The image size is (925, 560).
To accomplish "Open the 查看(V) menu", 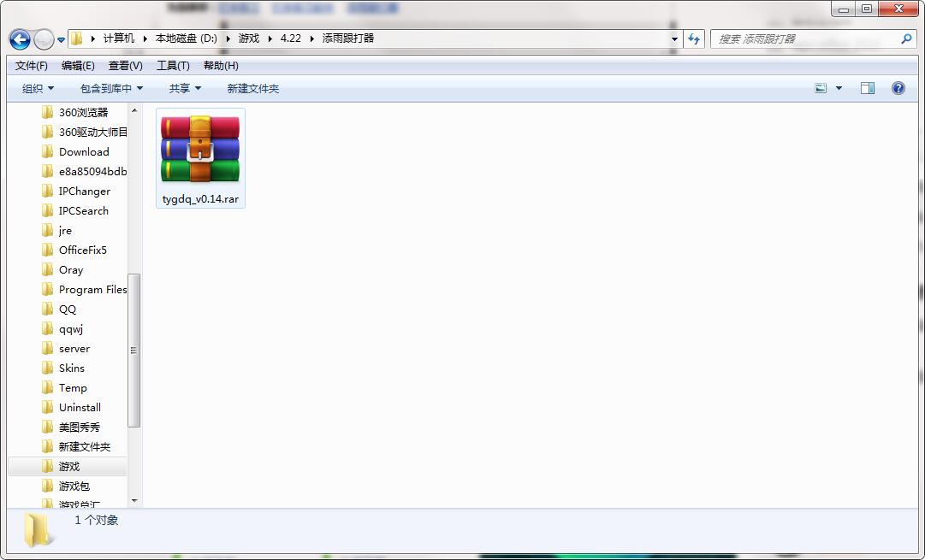I will 126,66.
